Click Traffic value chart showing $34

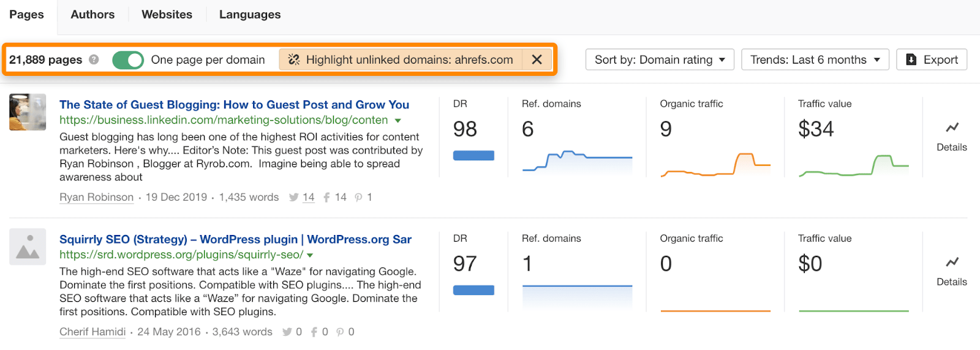(x=854, y=165)
